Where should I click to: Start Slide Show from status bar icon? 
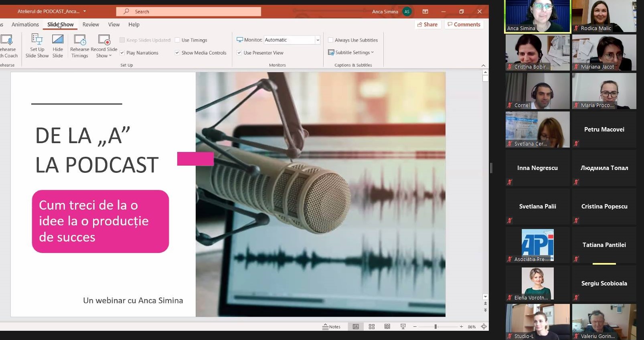point(403,327)
